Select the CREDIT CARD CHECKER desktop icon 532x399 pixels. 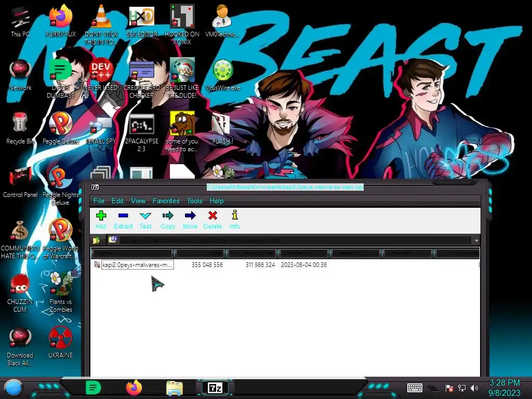[x=141, y=79]
